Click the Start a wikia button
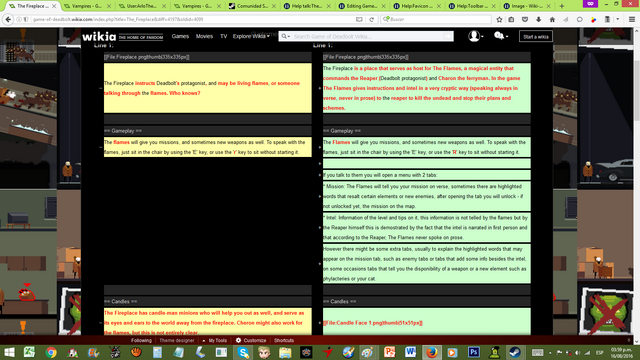The height and width of the screenshot is (360, 640). pyautogui.click(x=536, y=36)
